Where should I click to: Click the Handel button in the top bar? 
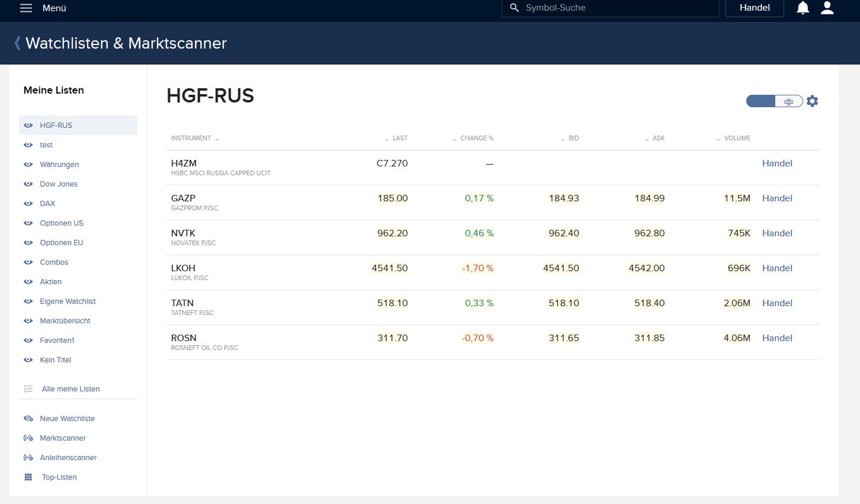pyautogui.click(x=755, y=8)
